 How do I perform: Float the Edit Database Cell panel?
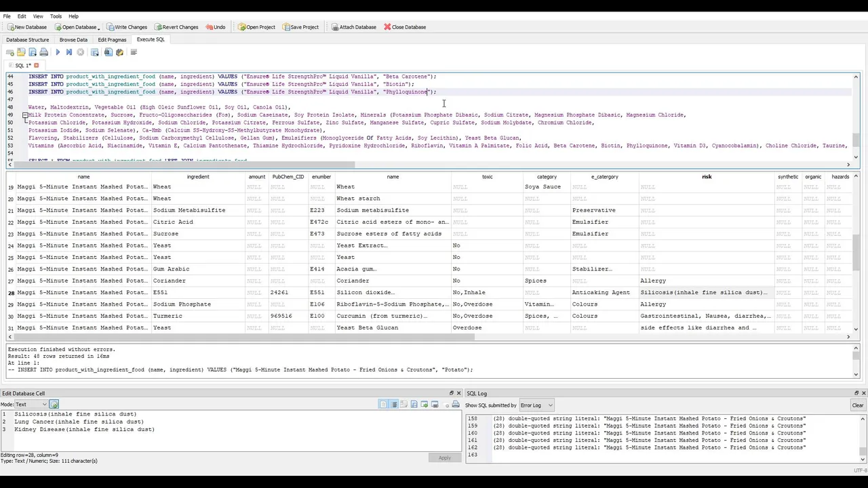pos(452,393)
